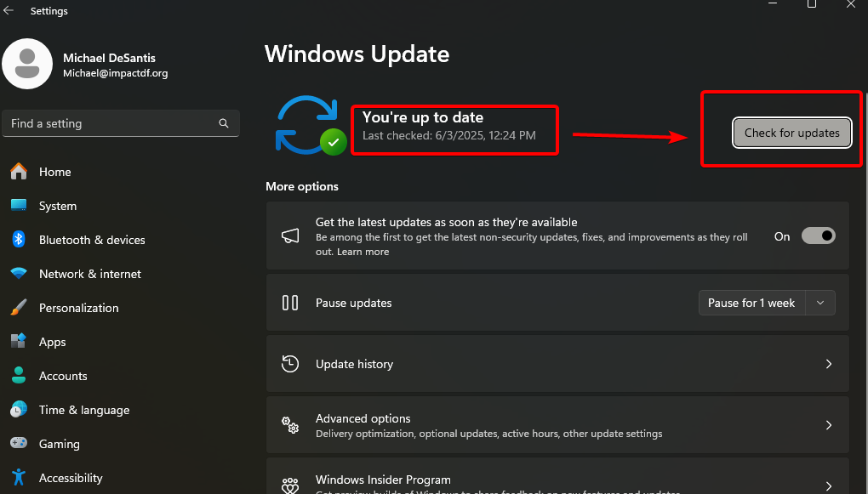Click the System monitor icon in sidebar

[19, 205]
